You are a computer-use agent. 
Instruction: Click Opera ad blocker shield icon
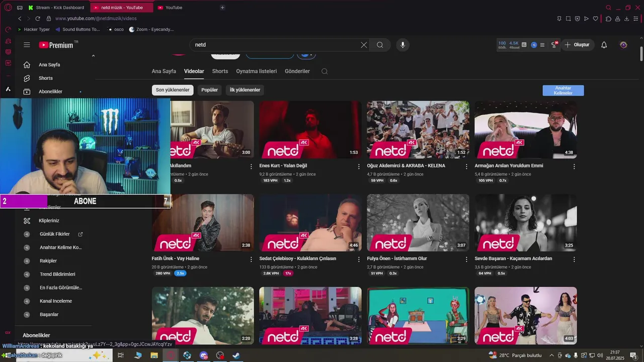pyautogui.click(x=578, y=19)
